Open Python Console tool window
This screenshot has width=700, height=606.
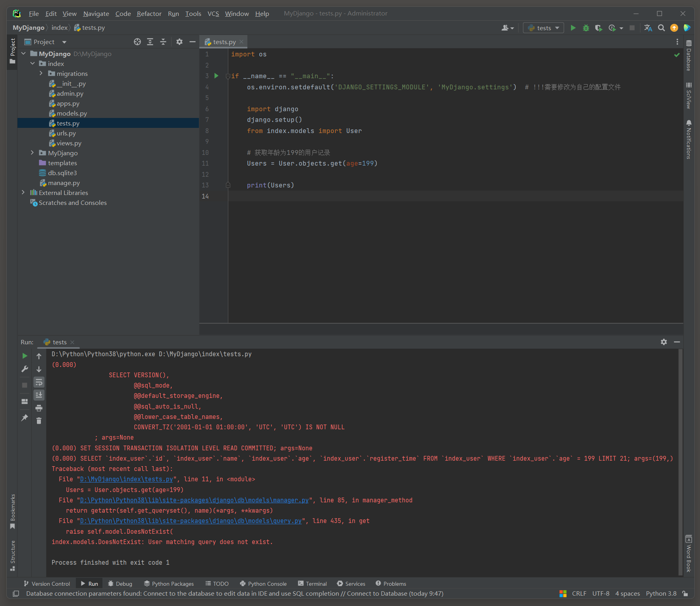[x=263, y=584]
